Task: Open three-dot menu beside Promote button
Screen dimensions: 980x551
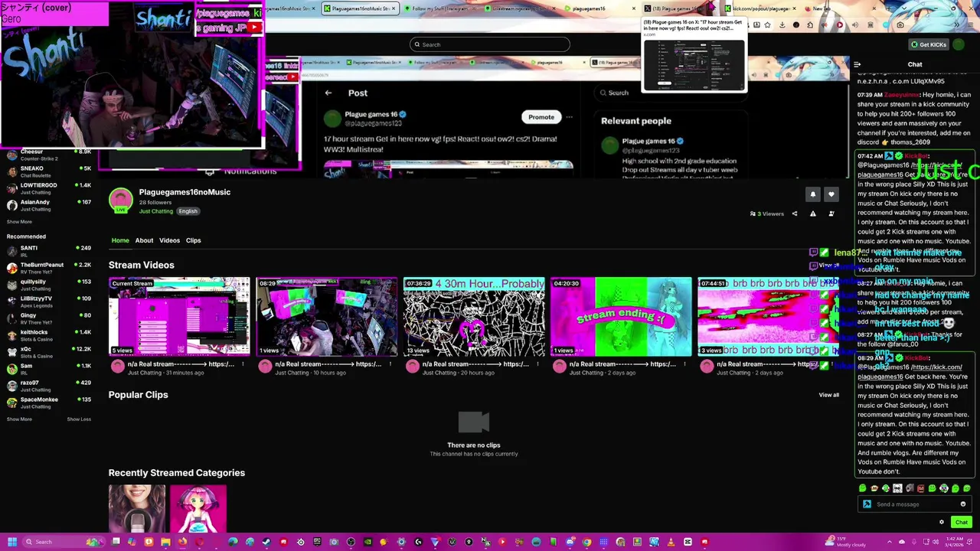Action: click(x=568, y=117)
